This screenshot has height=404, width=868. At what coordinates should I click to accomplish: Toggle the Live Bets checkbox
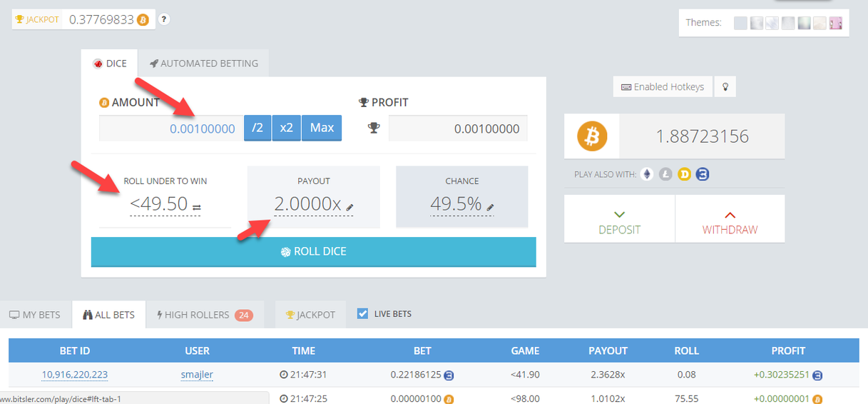coord(362,313)
